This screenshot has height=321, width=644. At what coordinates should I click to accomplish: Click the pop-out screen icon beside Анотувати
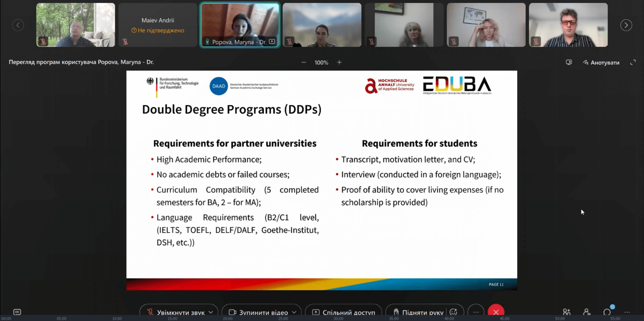click(569, 62)
